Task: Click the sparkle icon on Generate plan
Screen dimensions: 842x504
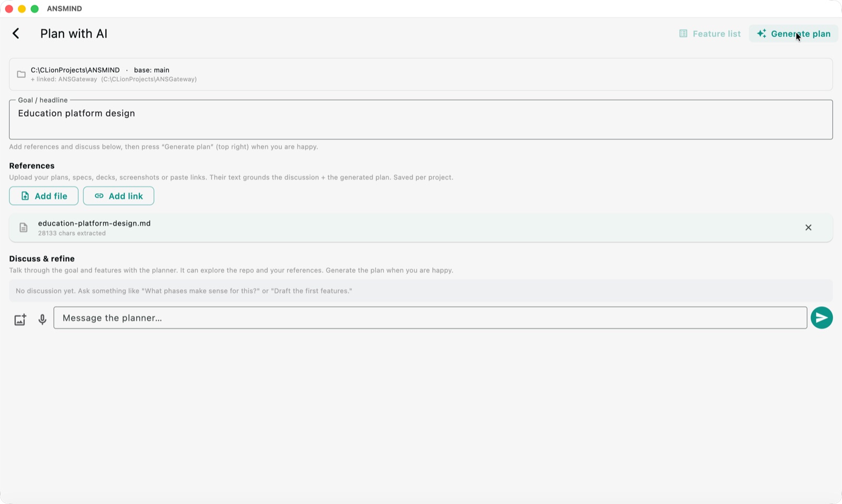Action: click(761, 34)
